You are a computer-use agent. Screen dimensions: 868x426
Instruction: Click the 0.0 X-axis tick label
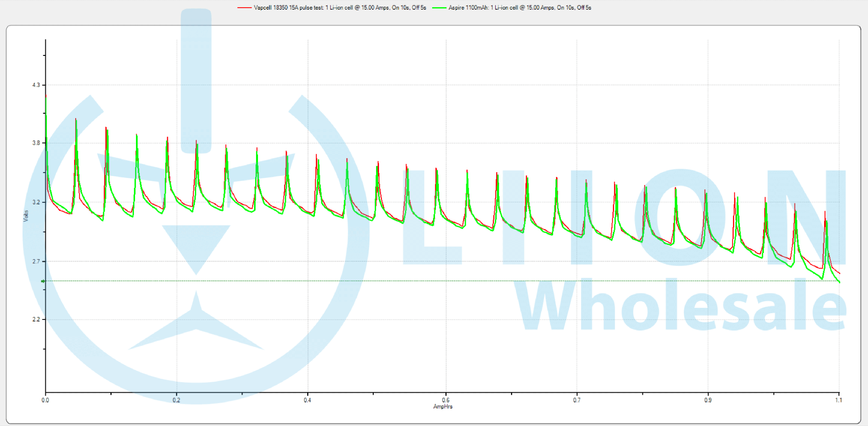click(45, 400)
